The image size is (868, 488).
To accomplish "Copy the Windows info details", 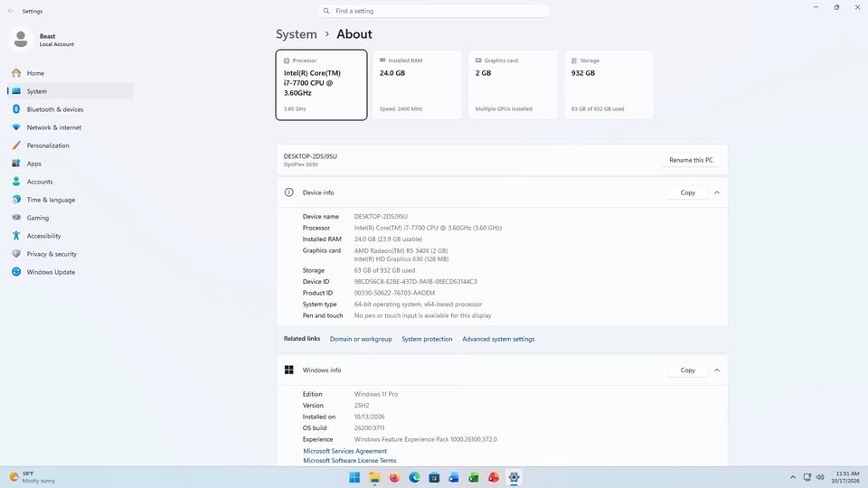I will (687, 371).
